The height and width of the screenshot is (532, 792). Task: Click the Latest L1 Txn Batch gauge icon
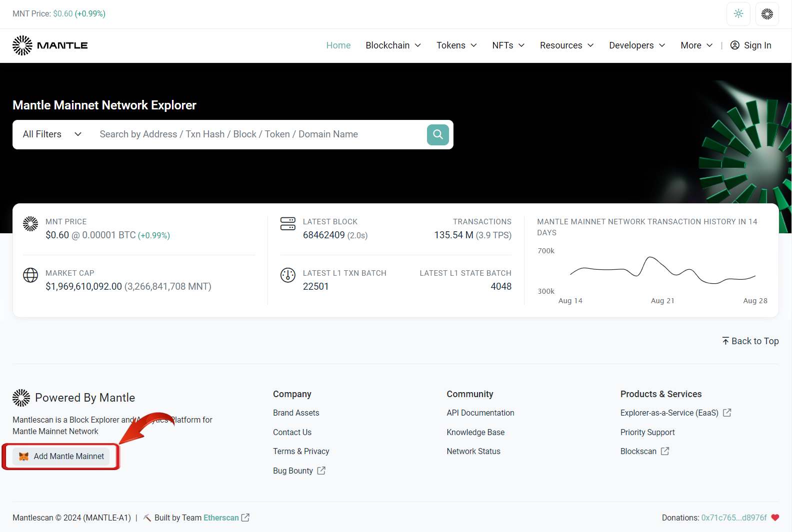pos(288,275)
